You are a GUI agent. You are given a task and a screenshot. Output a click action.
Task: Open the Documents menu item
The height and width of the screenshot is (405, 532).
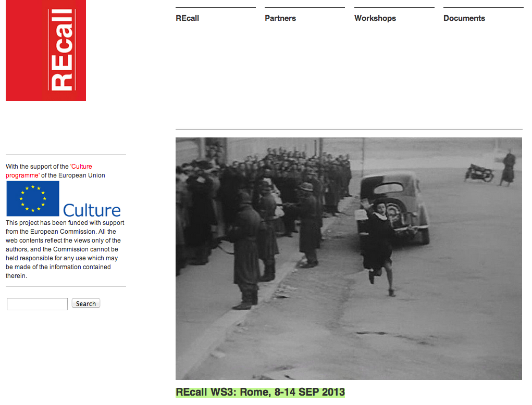464,18
